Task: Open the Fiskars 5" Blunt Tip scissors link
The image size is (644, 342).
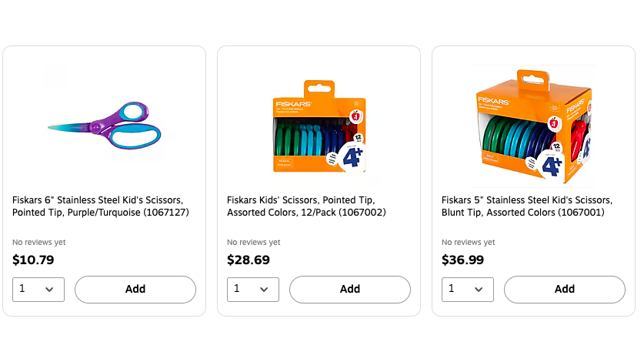Action: coord(526,206)
